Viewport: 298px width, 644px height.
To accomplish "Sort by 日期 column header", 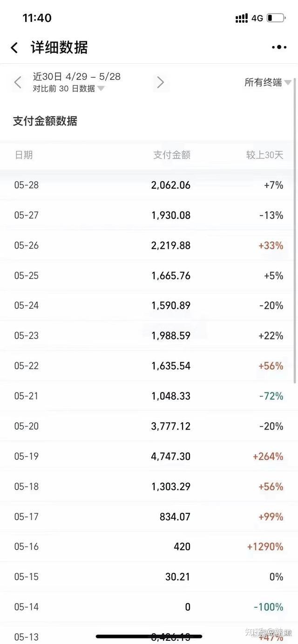I will 24,155.
